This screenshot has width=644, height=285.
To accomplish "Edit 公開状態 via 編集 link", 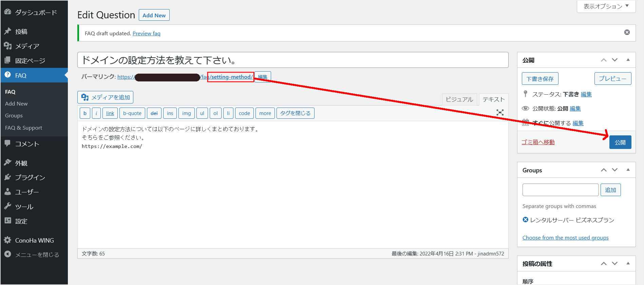I will click(575, 109).
